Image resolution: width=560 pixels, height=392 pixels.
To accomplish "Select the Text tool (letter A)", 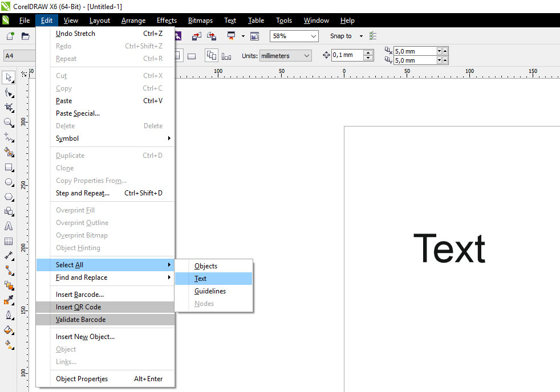I will (x=9, y=226).
